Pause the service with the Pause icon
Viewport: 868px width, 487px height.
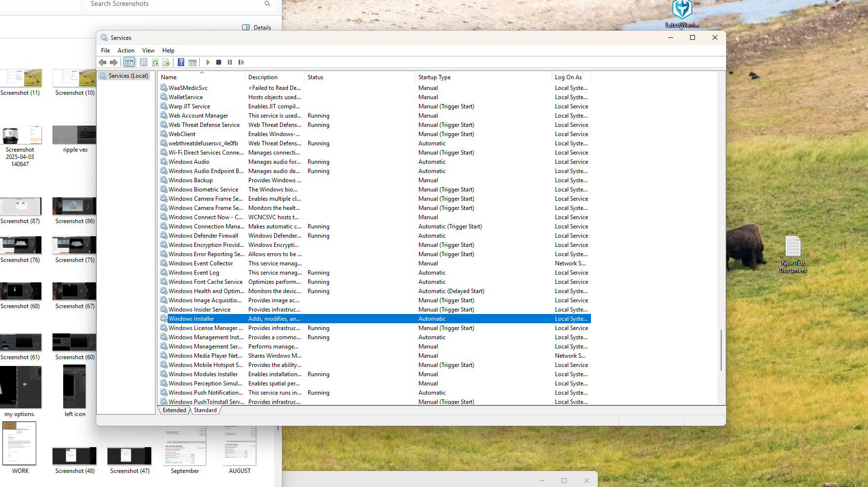coord(230,62)
